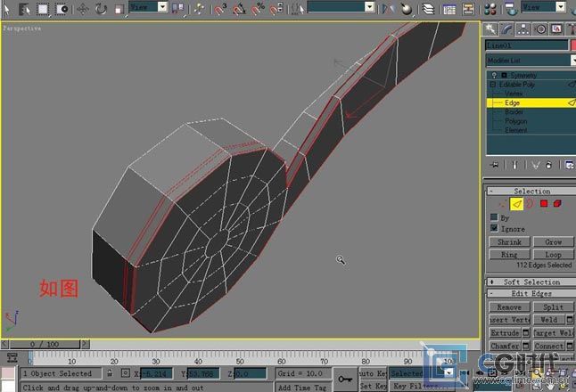The height and width of the screenshot is (392, 576).
Task: Choose Polygon selection level icon
Action: (544, 204)
